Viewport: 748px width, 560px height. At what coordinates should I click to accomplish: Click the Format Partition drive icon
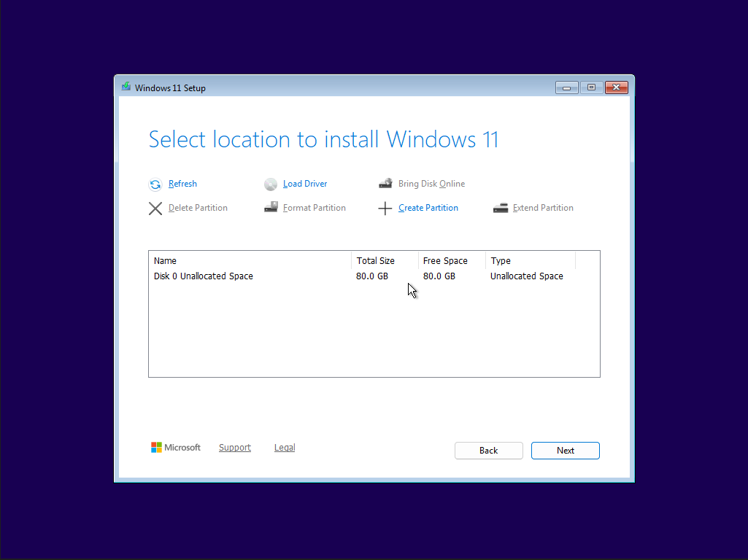point(271,207)
